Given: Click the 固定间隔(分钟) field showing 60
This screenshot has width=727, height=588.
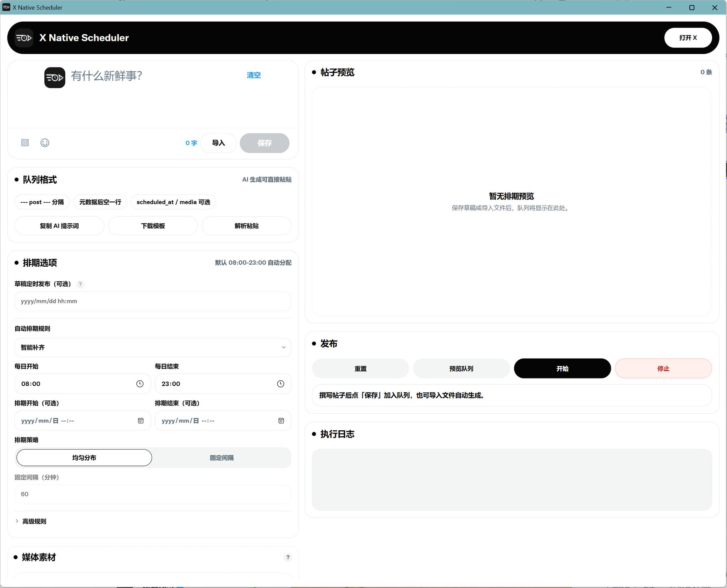Looking at the screenshot, I should (x=153, y=494).
